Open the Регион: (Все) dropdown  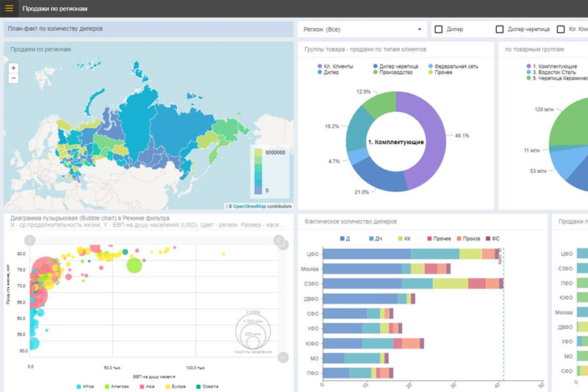362,29
